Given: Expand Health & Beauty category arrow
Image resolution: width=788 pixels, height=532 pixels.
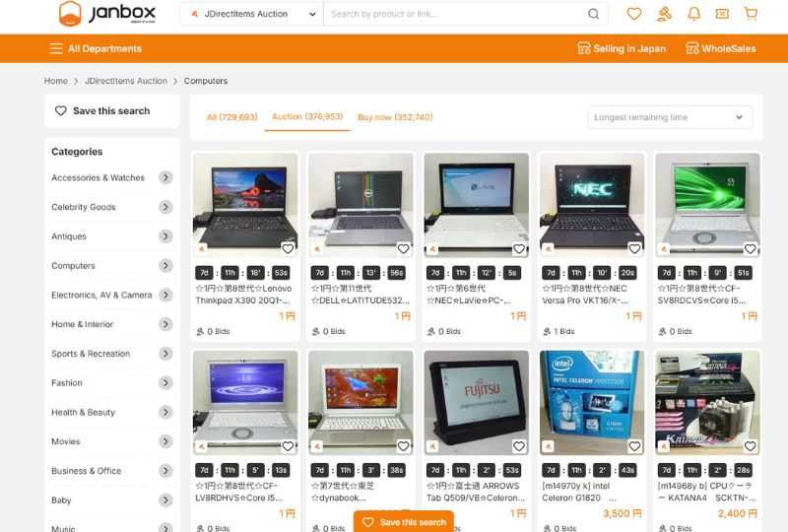Looking at the screenshot, I should tap(165, 413).
